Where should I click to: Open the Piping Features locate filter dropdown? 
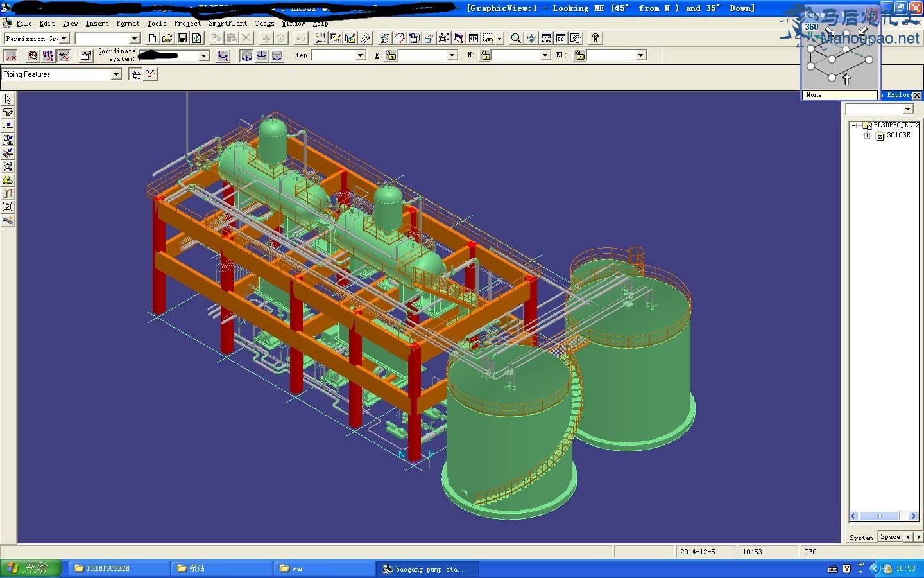tap(116, 74)
